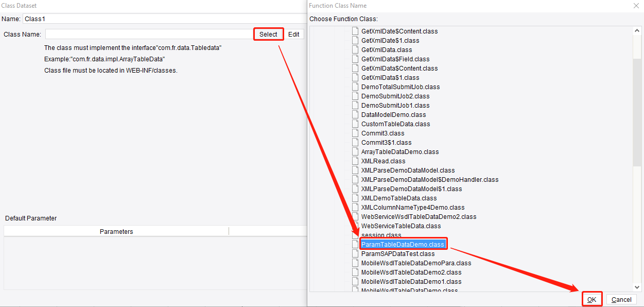Click the scroll-up arrow of the class list

click(x=638, y=31)
